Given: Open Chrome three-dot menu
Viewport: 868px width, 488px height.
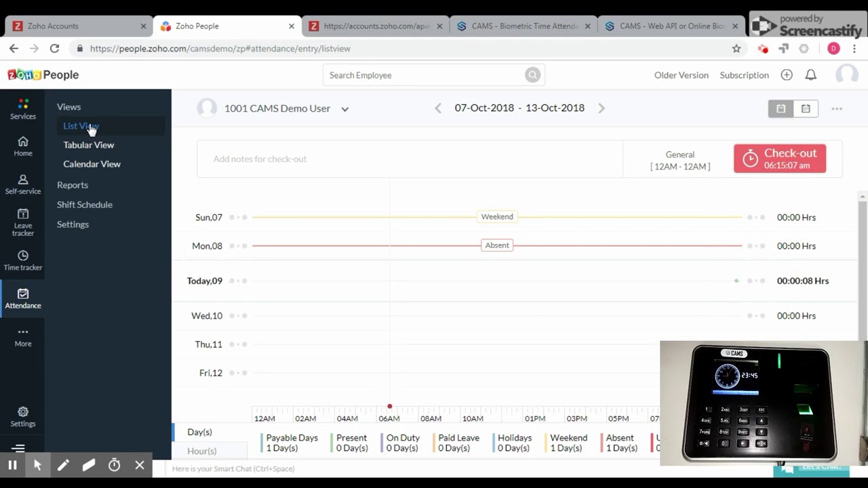Looking at the screenshot, I should coord(854,49).
